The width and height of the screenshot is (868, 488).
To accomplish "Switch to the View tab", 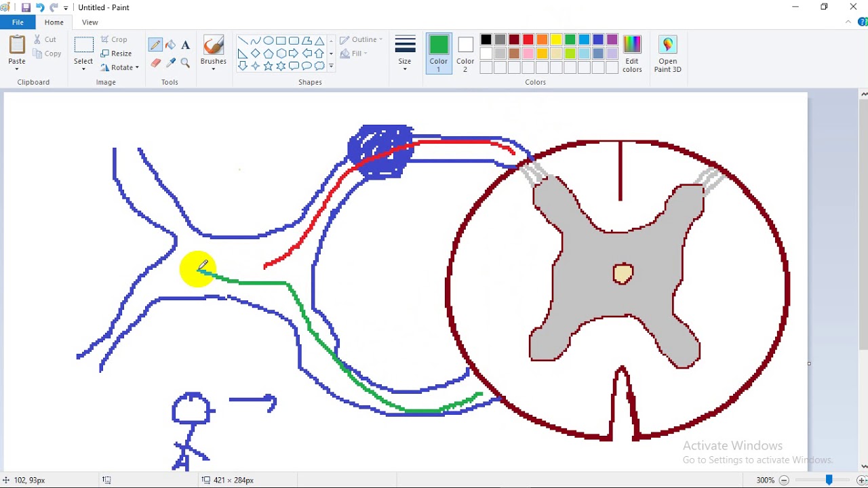I will click(x=90, y=22).
